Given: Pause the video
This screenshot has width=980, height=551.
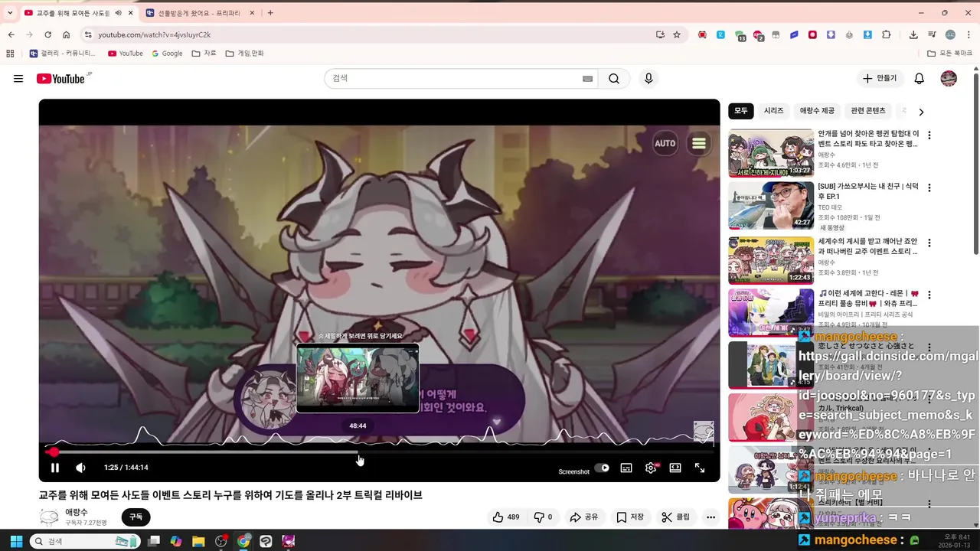Looking at the screenshot, I should [x=55, y=468].
